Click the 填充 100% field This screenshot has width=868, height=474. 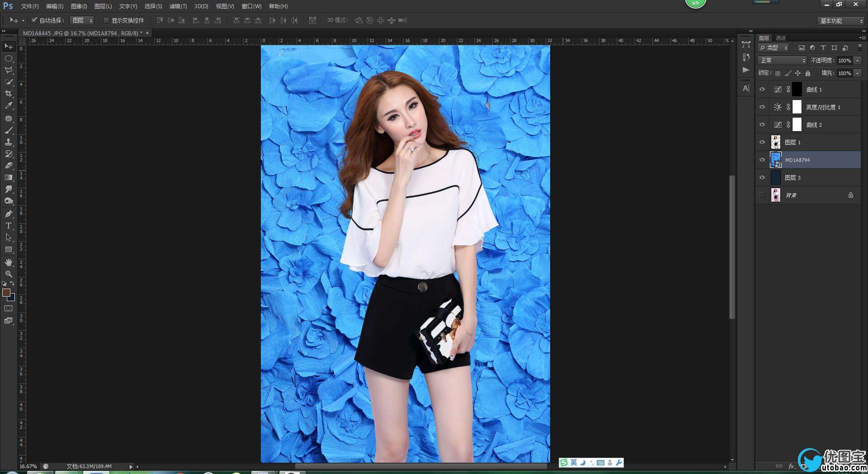pos(844,73)
